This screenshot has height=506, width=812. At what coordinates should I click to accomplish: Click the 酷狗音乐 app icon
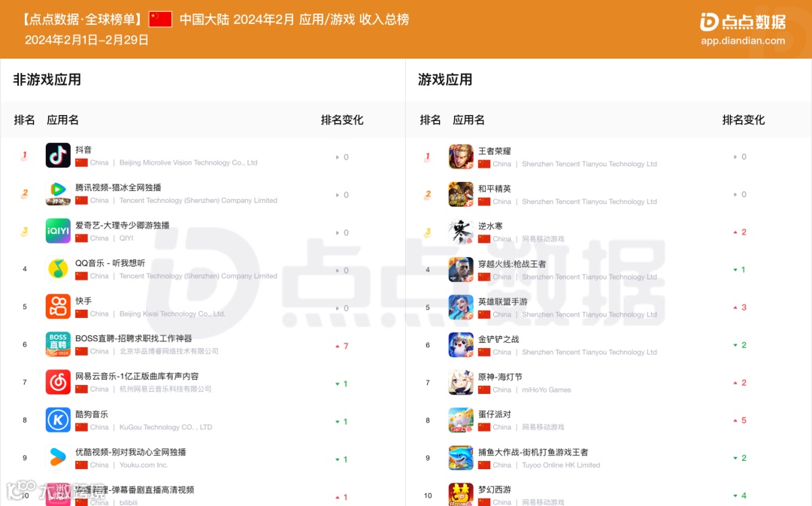(58, 420)
